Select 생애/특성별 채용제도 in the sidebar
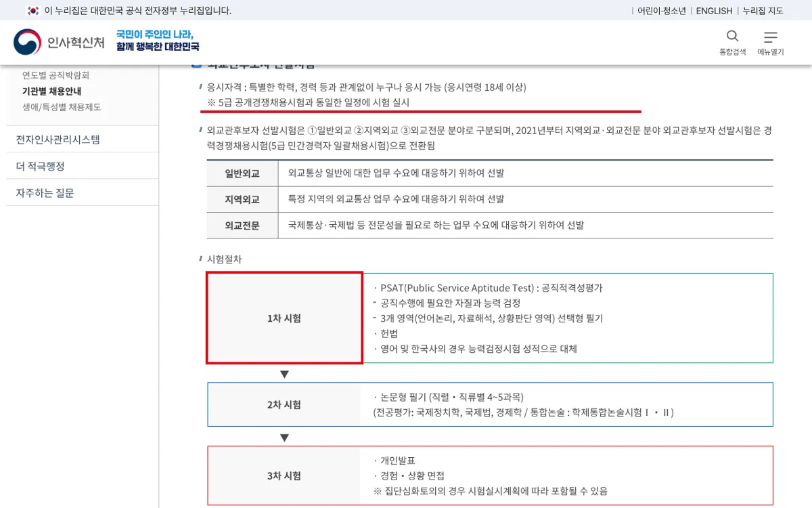Image resolution: width=812 pixels, height=508 pixels. point(62,107)
